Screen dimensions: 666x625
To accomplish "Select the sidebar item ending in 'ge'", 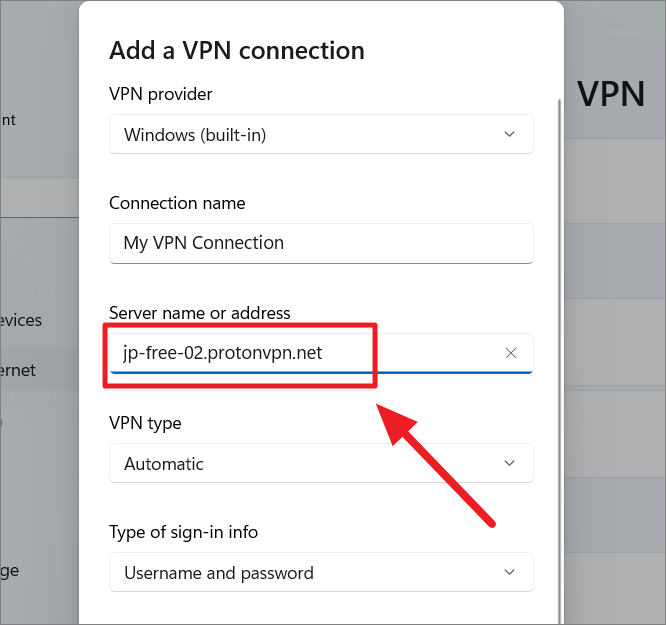I will pyautogui.click(x=9, y=571).
